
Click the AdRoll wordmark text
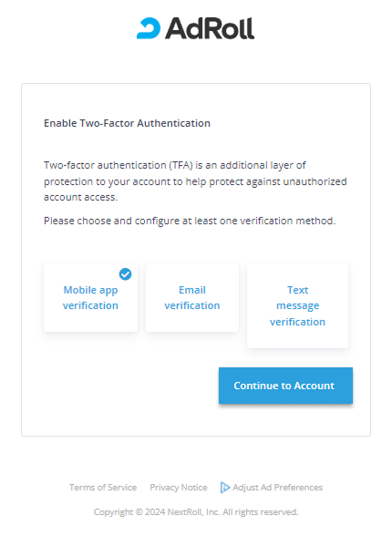(x=210, y=28)
